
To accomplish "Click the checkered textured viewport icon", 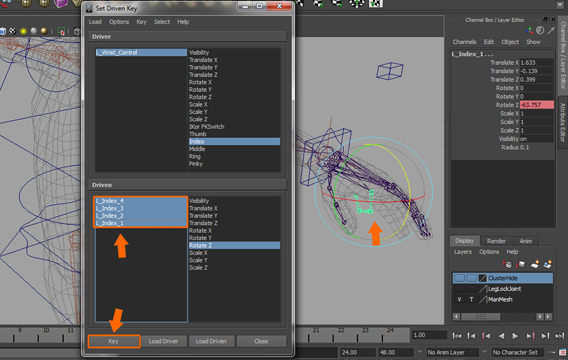I will (12, 31).
